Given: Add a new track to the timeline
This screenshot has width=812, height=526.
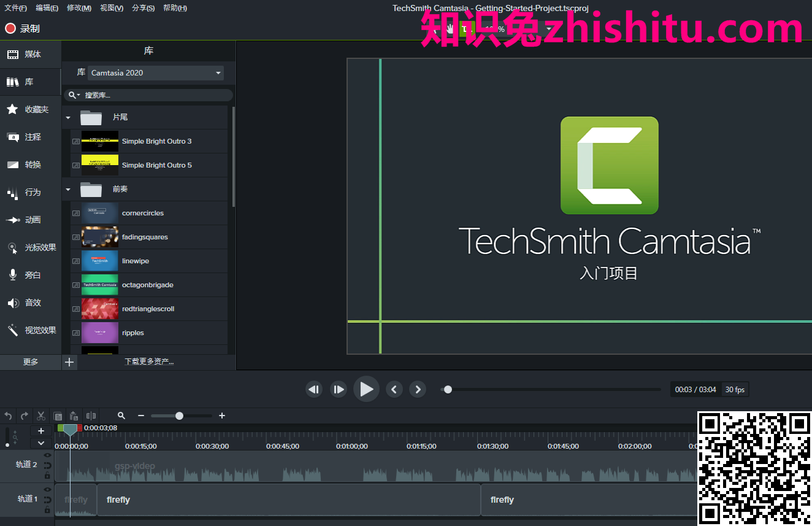Looking at the screenshot, I should point(41,431).
